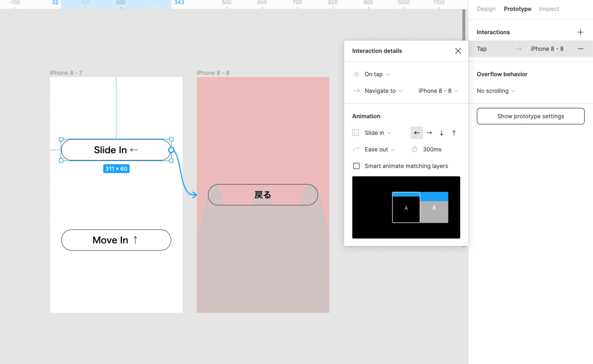Select the left arrow slide direction
Image resolution: width=593 pixels, height=364 pixels.
pyautogui.click(x=416, y=133)
